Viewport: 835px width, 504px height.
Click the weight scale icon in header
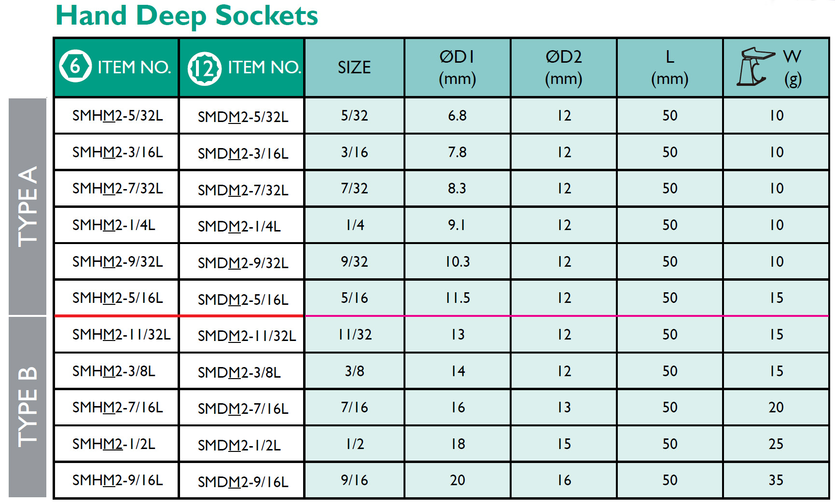tap(755, 67)
